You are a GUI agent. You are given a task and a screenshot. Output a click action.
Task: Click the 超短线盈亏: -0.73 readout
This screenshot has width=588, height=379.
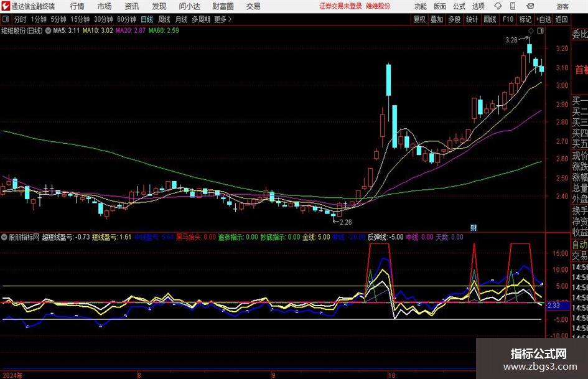66,237
